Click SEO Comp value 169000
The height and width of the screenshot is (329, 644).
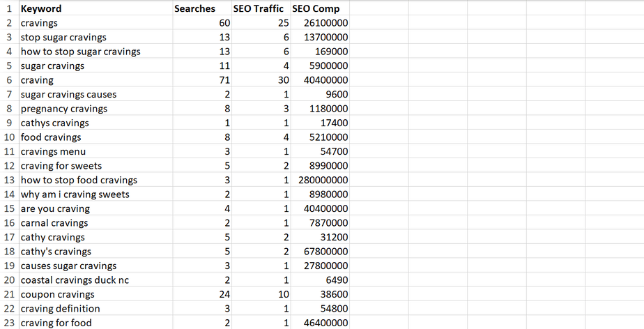tap(320, 52)
